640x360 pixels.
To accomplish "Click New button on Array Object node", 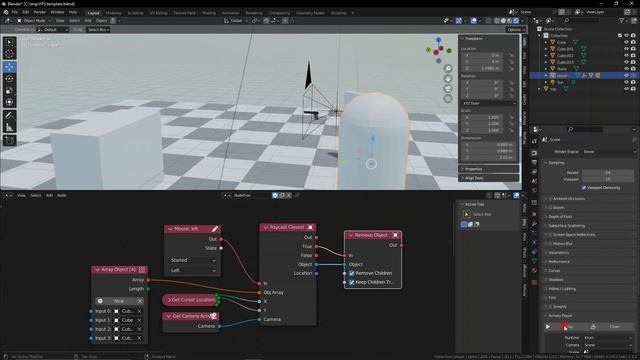I will 119,301.
